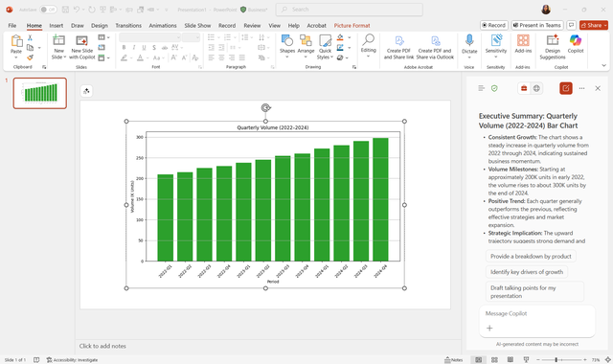Click the Copilot web globe icon
613x364 pixels.
coord(536,88)
